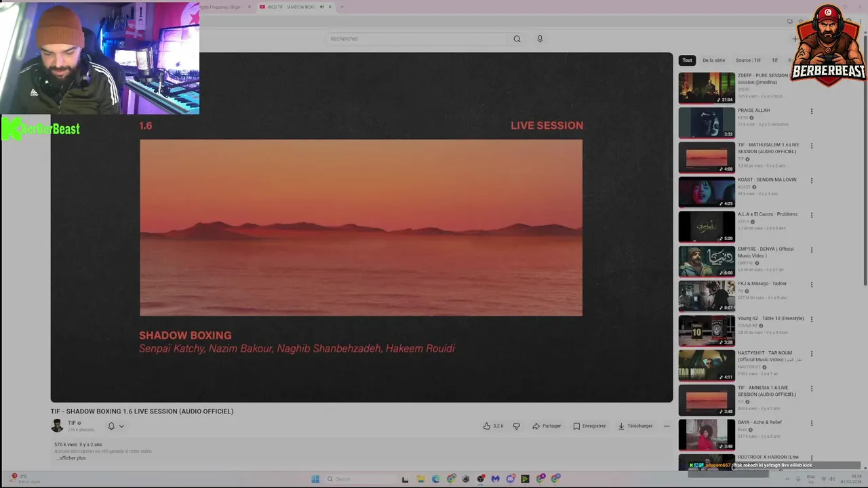Open options menu for FKJ & Masego Tadow
This screenshot has height=488, width=868.
point(811,285)
